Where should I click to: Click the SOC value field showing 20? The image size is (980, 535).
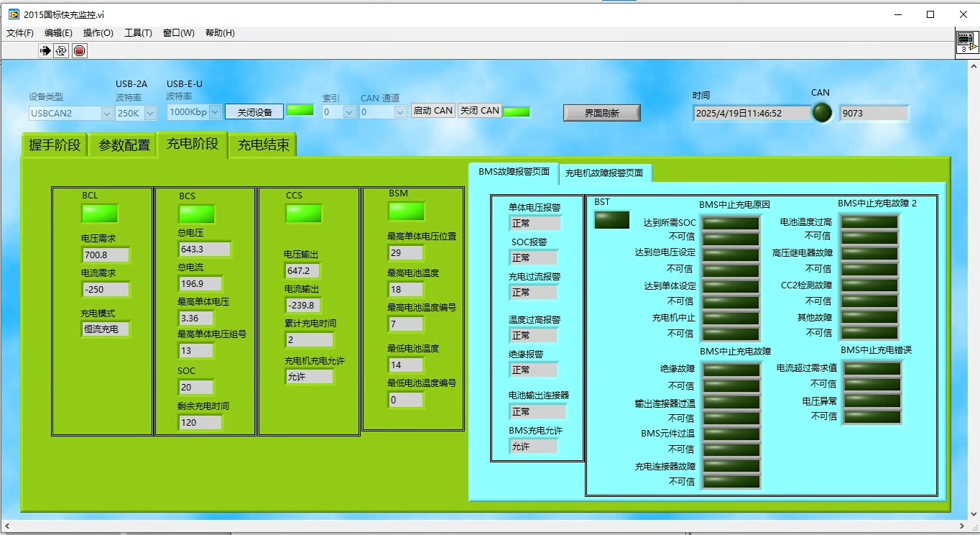[x=196, y=387]
